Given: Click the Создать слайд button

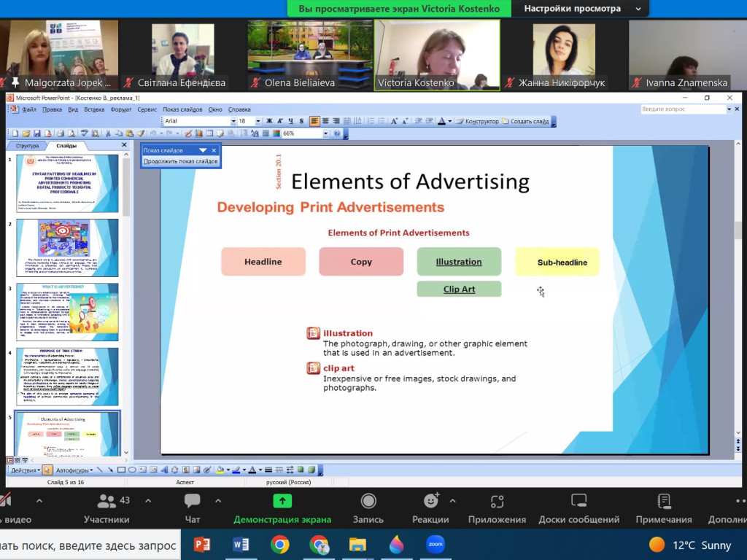Looking at the screenshot, I should click(525, 122).
